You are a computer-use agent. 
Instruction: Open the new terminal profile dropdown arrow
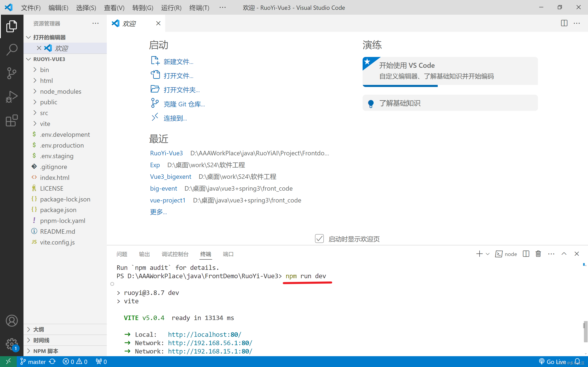point(488,254)
